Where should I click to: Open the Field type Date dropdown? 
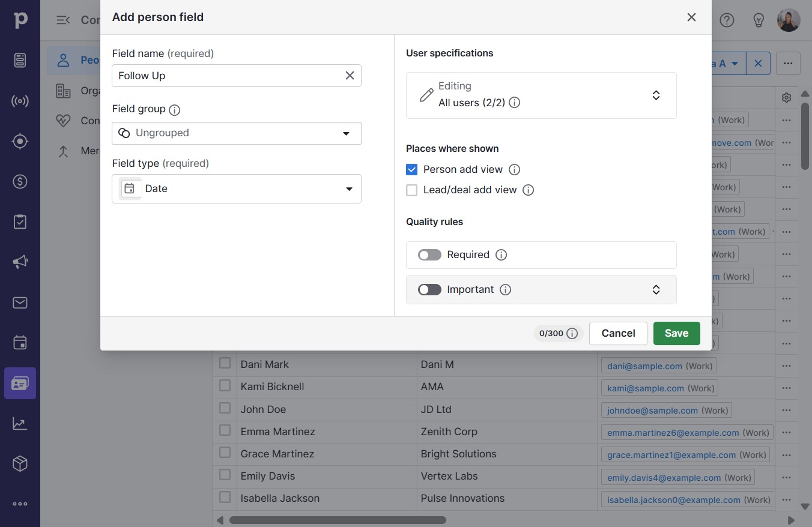(237, 188)
